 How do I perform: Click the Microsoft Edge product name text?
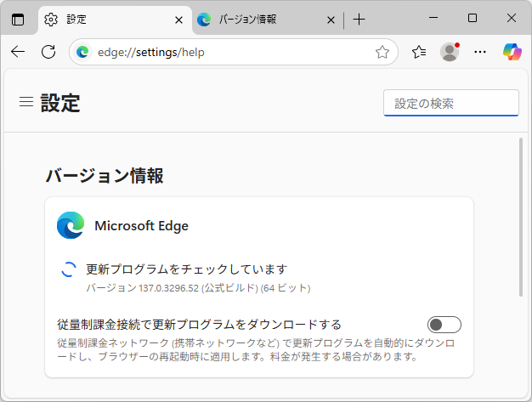click(x=141, y=225)
